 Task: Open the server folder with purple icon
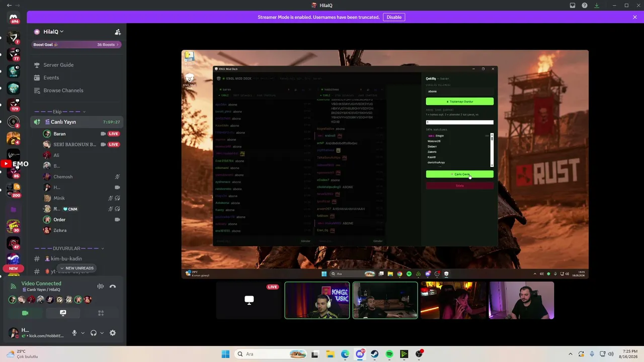(14, 209)
